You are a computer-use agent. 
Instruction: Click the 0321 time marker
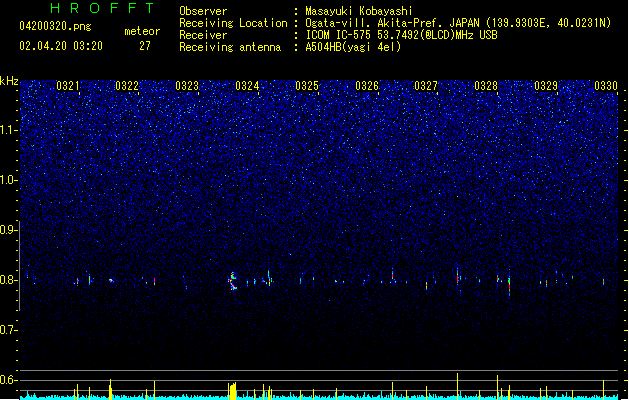point(67,86)
